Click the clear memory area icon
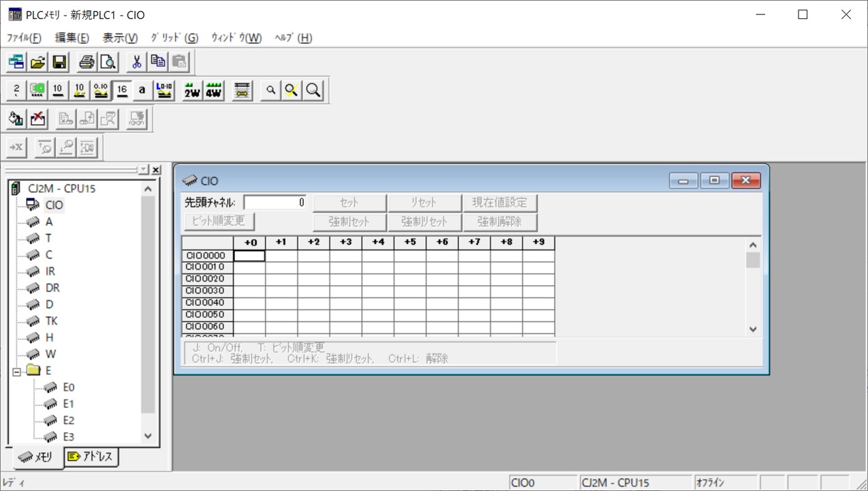The width and height of the screenshot is (868, 491). click(x=36, y=119)
